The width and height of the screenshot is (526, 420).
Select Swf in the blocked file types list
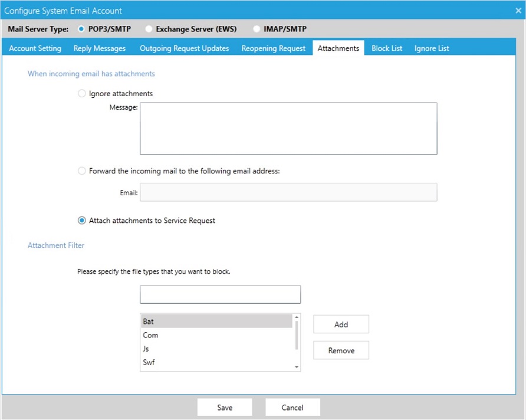point(148,363)
